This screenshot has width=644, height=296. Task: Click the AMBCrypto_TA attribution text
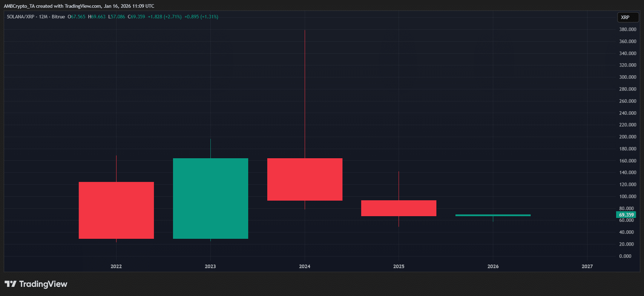[x=19, y=6]
